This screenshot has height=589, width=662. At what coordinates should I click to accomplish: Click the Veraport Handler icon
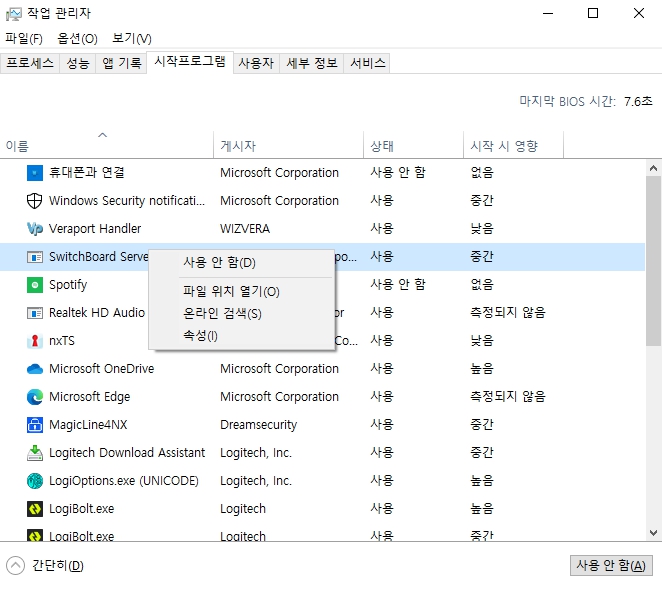35,229
